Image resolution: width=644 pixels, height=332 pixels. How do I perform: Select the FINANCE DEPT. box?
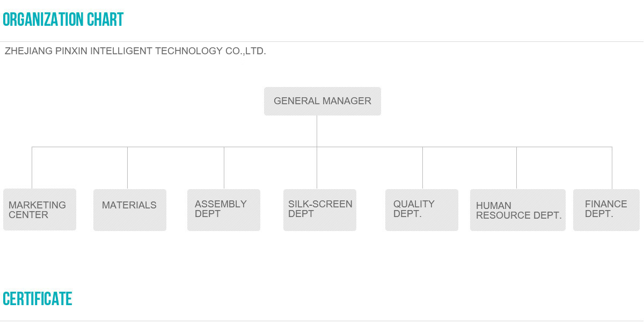[606, 210]
